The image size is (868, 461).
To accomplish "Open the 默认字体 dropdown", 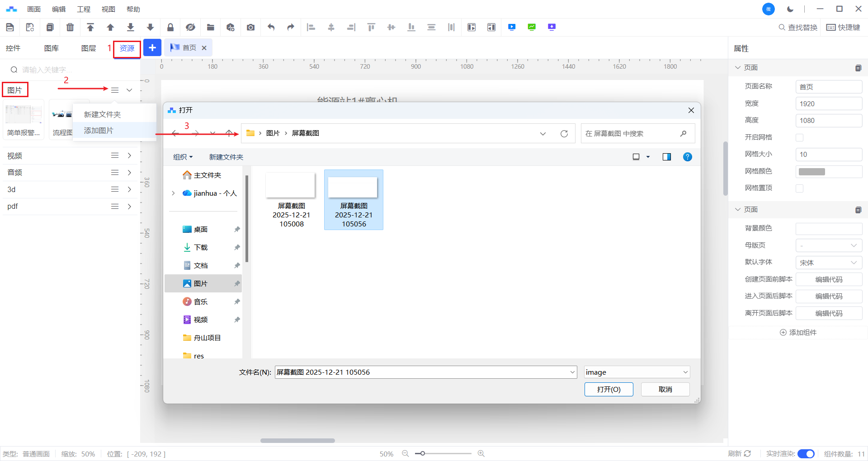I will [829, 263].
